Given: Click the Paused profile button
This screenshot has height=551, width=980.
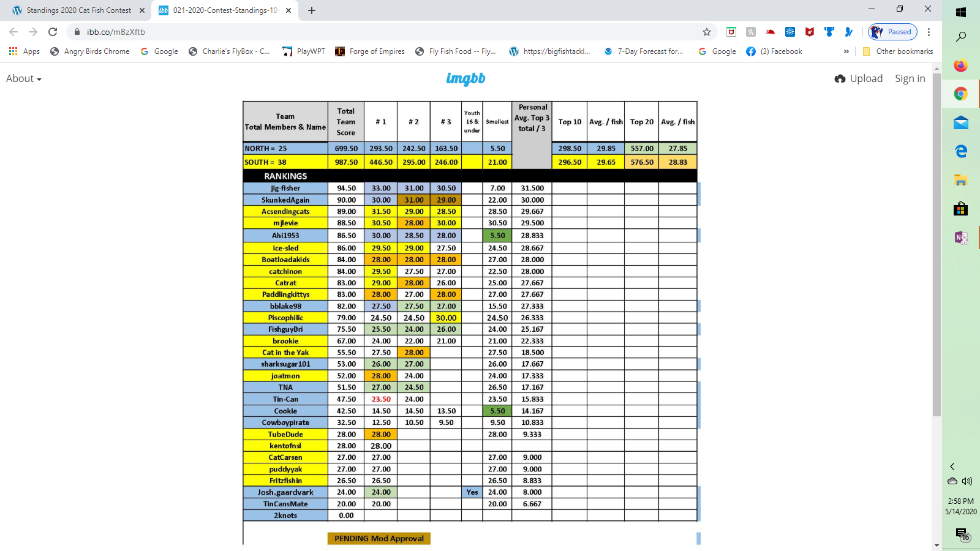Looking at the screenshot, I should click(x=892, y=32).
